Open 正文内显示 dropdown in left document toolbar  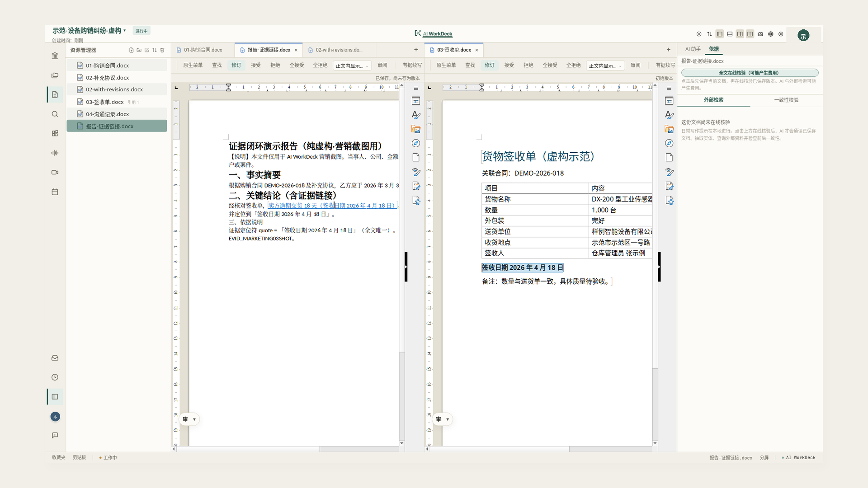point(352,66)
